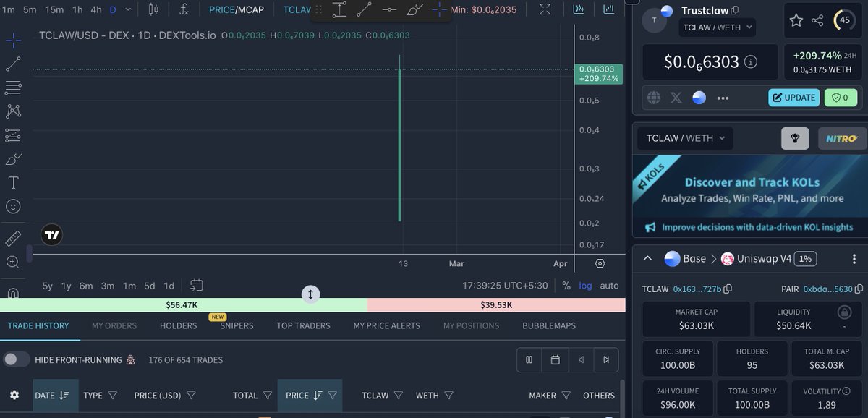The image size is (868, 418).
Task: Click the UPDATE button
Action: click(793, 98)
